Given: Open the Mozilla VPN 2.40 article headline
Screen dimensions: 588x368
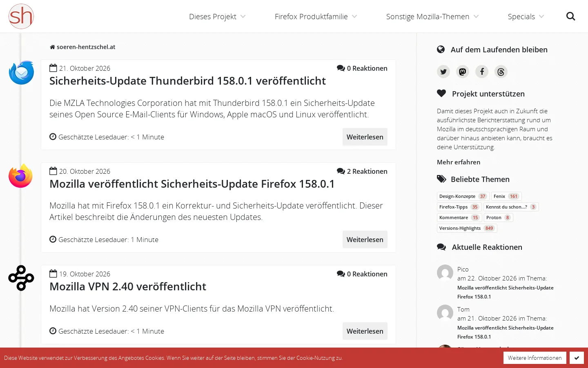Looking at the screenshot, I should coord(128,287).
